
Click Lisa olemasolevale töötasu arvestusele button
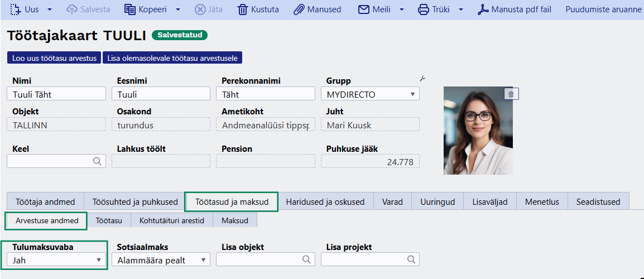[x=172, y=58]
